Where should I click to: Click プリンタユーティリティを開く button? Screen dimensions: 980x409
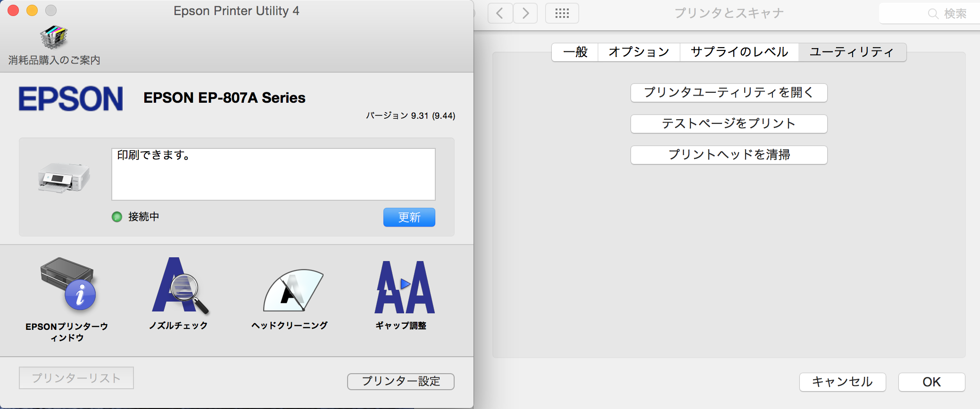pyautogui.click(x=729, y=93)
